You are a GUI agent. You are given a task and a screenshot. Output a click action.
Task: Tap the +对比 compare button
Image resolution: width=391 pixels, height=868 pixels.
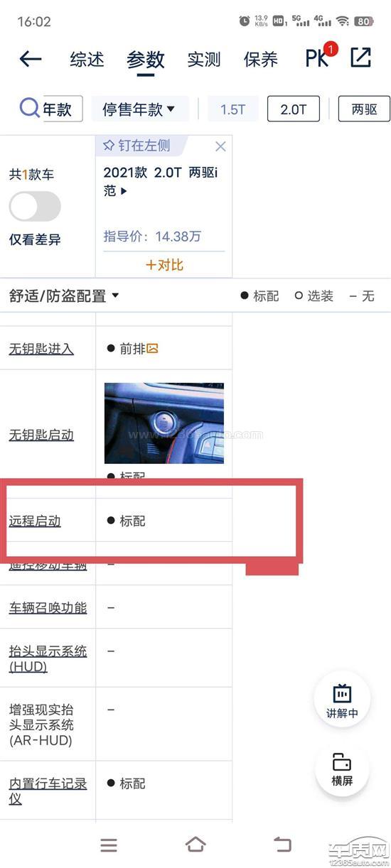164,265
